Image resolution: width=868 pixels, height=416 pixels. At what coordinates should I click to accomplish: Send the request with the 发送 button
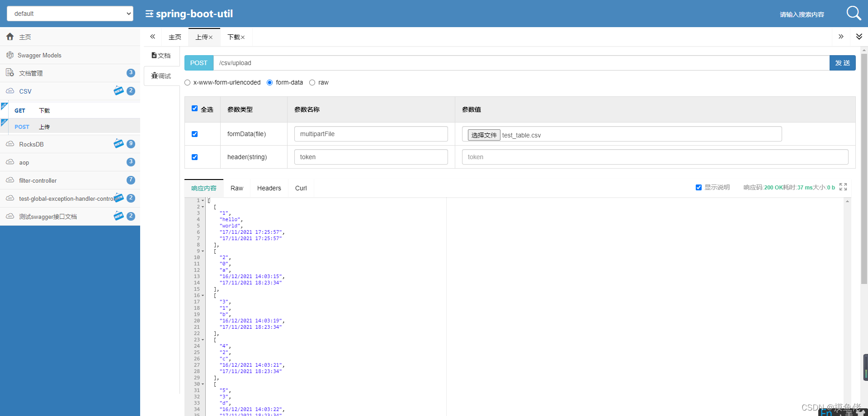(842, 63)
